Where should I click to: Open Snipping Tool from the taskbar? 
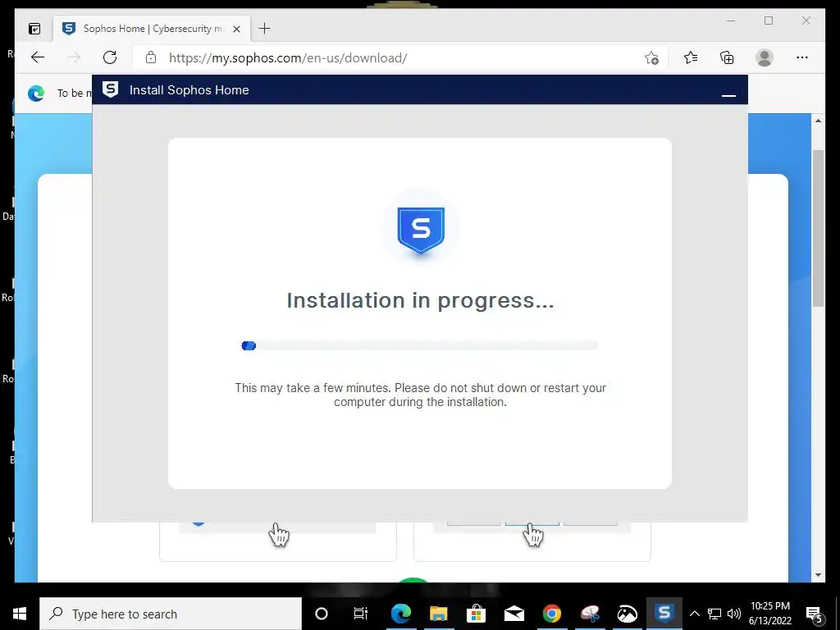[x=590, y=614]
